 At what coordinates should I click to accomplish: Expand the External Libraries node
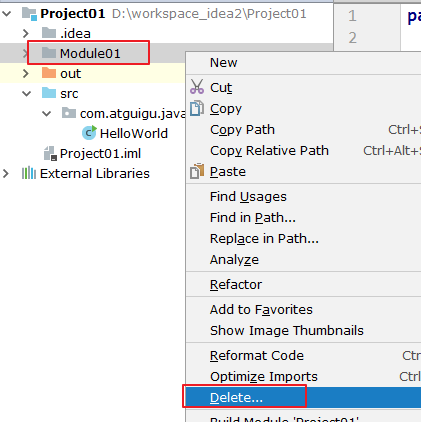click(x=6, y=173)
